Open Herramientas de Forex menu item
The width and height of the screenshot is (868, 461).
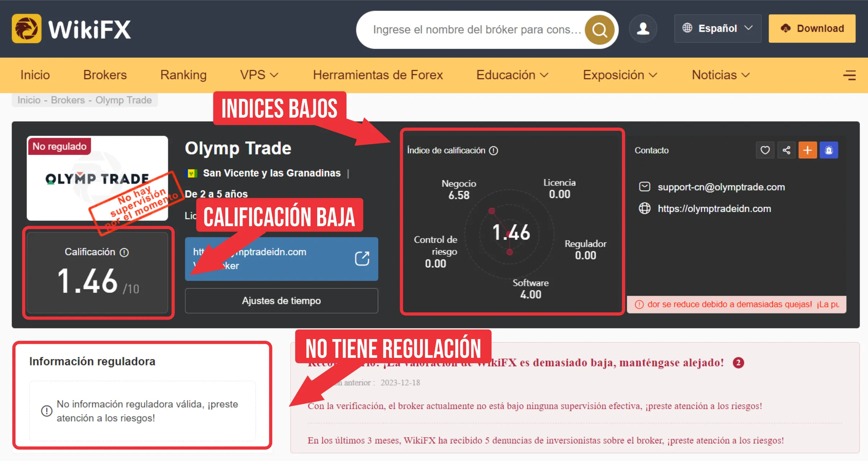pyautogui.click(x=378, y=75)
